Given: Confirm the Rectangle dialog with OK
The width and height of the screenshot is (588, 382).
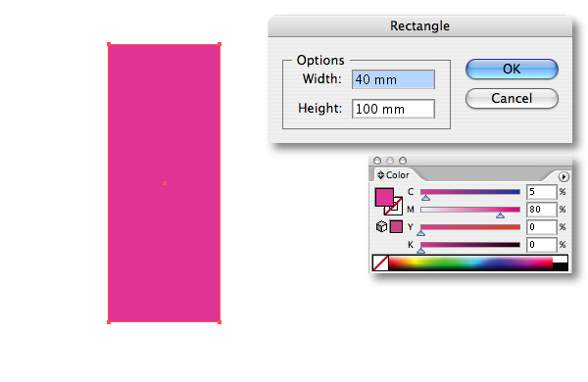Looking at the screenshot, I should tap(512, 69).
